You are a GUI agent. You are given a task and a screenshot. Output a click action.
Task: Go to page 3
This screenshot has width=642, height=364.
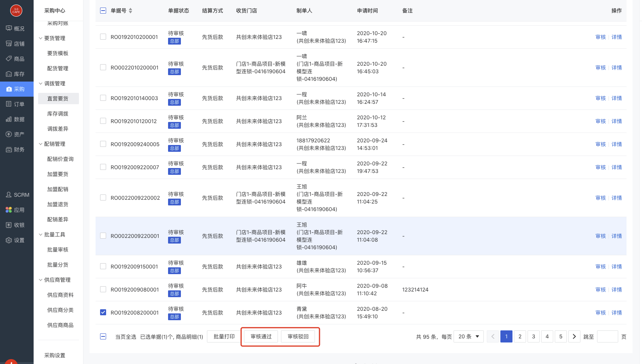pos(534,336)
